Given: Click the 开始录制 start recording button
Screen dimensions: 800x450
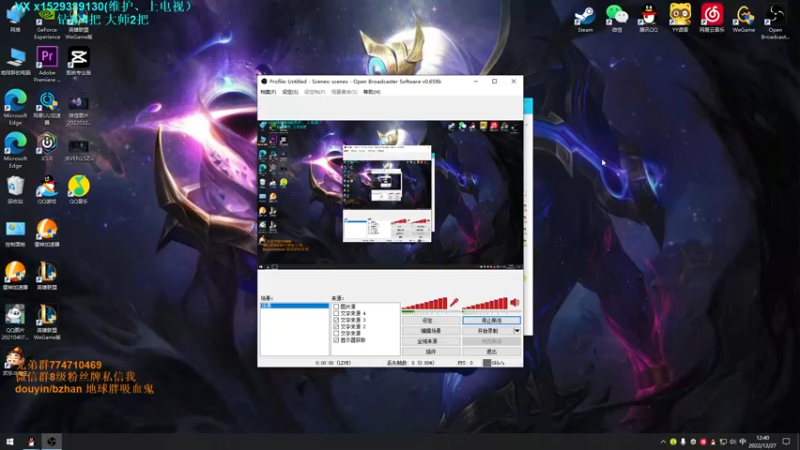Looking at the screenshot, I should click(488, 331).
